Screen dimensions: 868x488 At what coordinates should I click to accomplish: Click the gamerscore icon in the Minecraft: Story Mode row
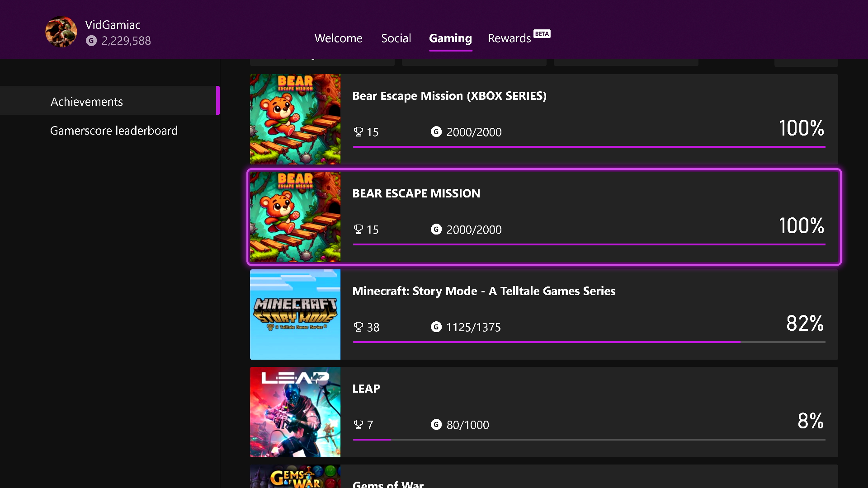pos(436,327)
